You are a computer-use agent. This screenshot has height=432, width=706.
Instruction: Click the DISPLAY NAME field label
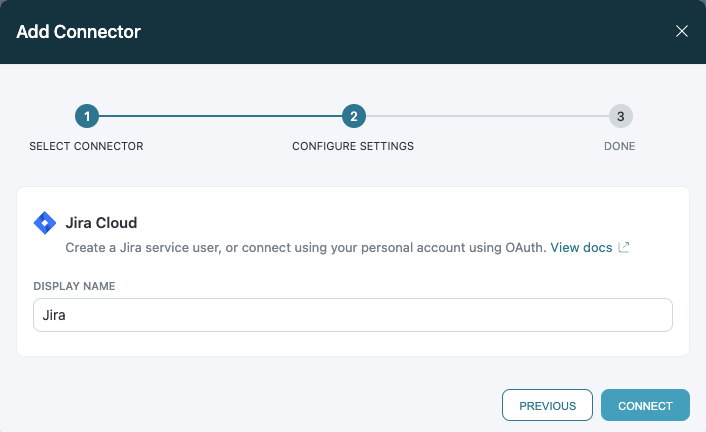pyautogui.click(x=75, y=286)
